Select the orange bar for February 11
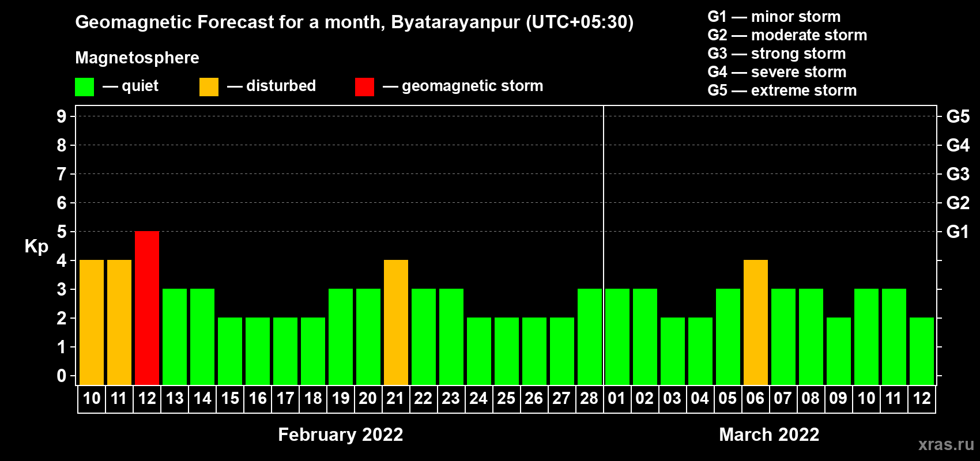 119,323
